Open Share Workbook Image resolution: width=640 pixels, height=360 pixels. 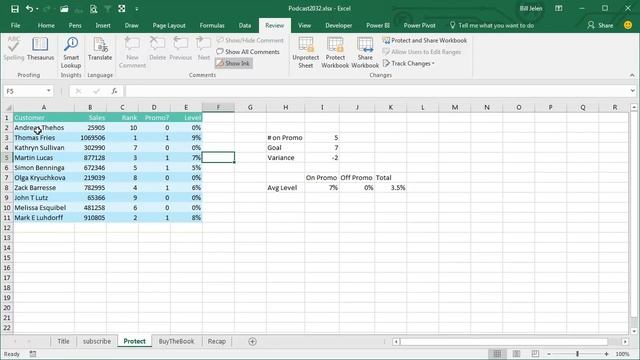click(365, 53)
